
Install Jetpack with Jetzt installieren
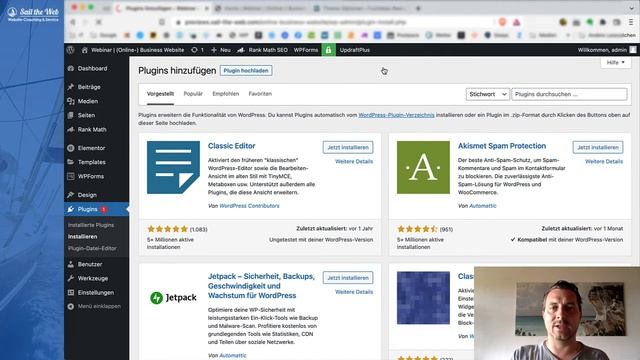pos(348,278)
